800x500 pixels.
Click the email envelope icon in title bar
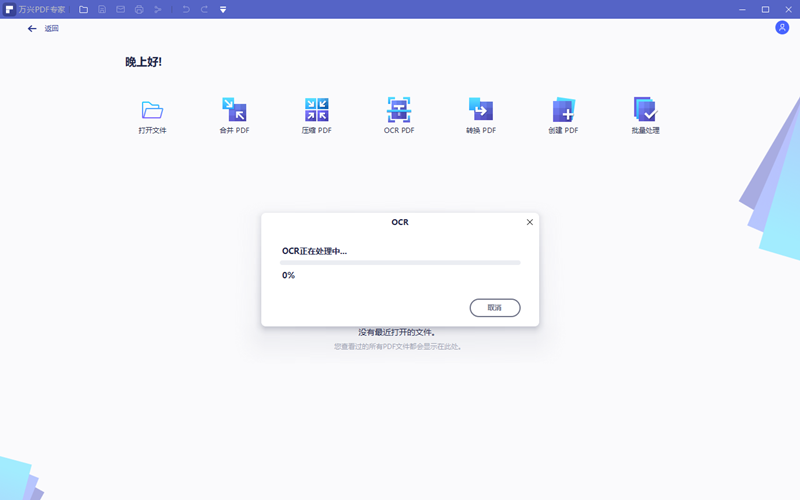click(121, 9)
